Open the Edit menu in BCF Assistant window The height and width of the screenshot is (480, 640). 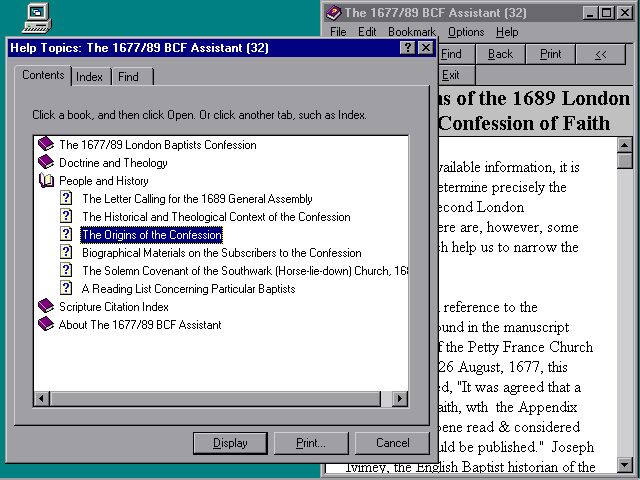(x=367, y=31)
